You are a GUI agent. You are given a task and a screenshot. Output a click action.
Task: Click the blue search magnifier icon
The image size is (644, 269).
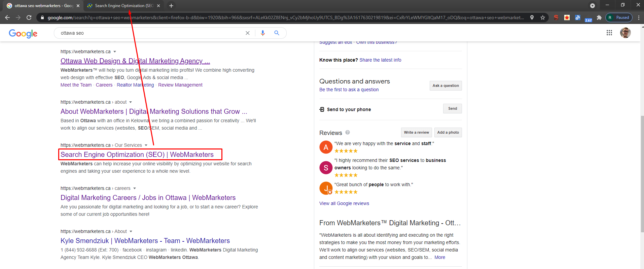coord(277,33)
